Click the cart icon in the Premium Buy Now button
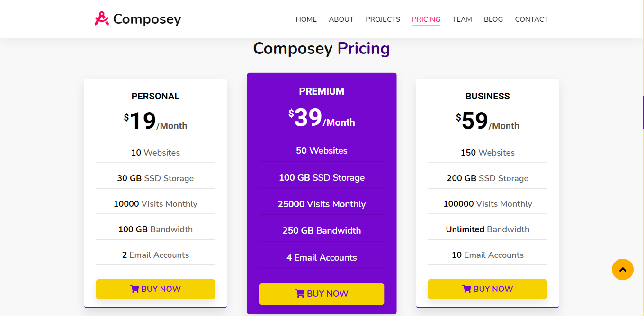The height and width of the screenshot is (316, 644). 300,294
